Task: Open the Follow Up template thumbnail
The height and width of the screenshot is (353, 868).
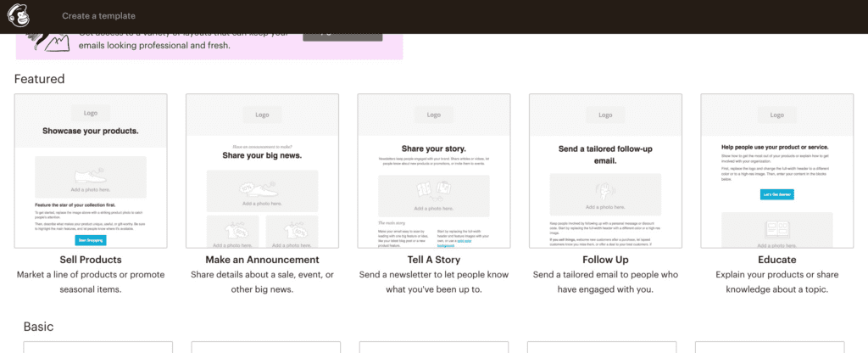Action: pyautogui.click(x=605, y=171)
